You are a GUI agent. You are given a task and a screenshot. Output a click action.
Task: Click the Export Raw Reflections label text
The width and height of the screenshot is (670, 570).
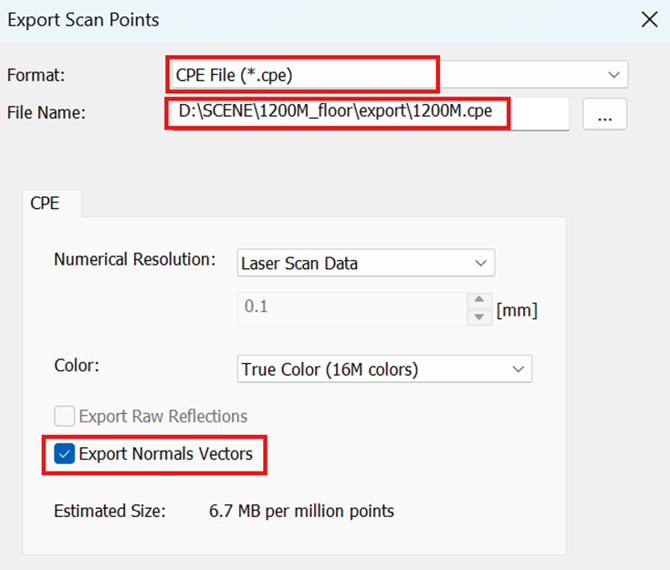[163, 416]
